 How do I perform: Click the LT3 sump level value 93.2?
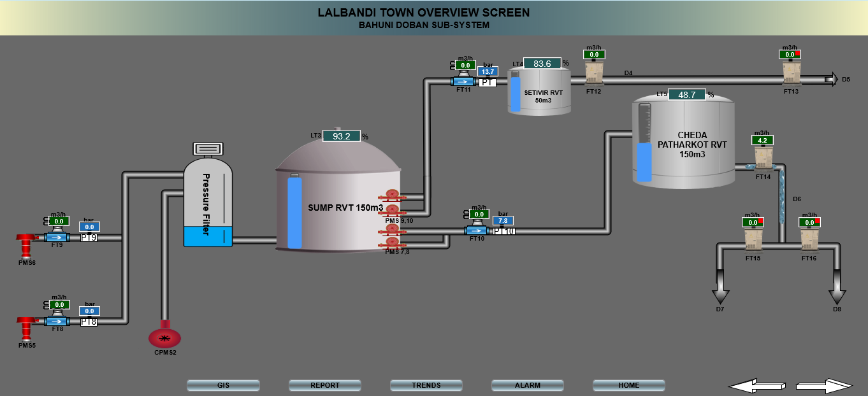(x=342, y=136)
